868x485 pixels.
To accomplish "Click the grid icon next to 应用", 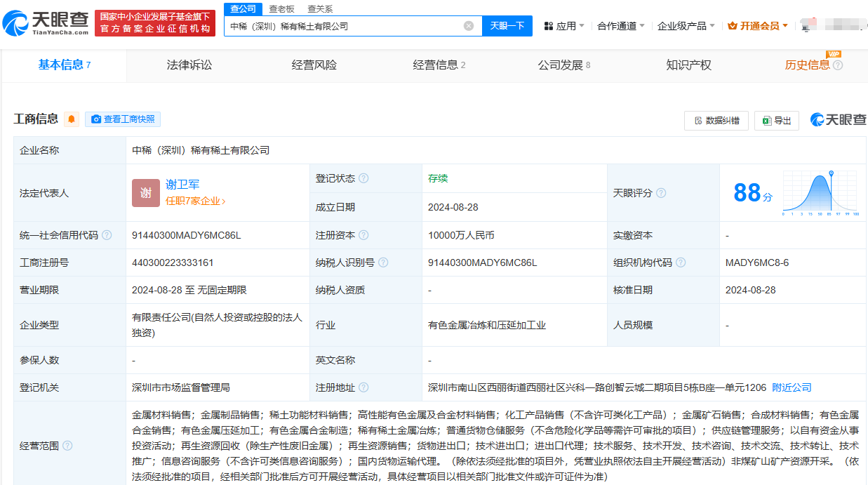I will coord(548,26).
